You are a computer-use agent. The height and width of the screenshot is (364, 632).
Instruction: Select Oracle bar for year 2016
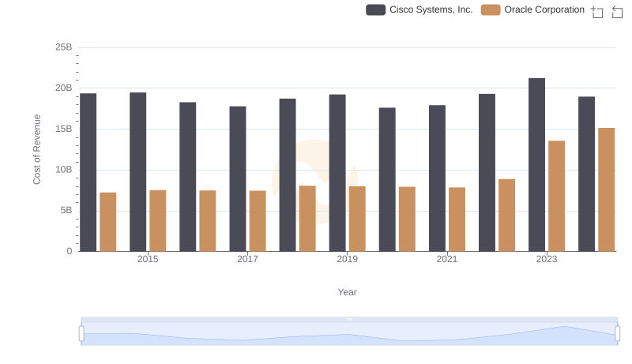coord(208,221)
